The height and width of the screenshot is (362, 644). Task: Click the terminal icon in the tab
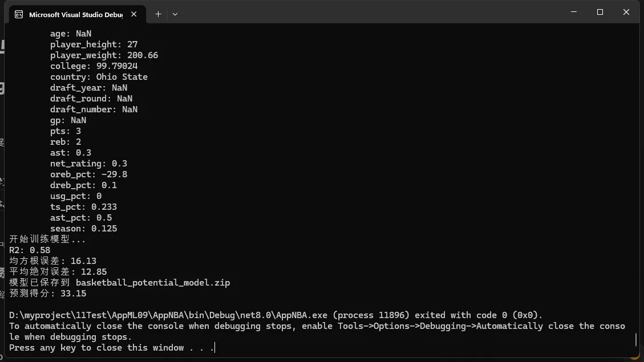click(x=19, y=14)
